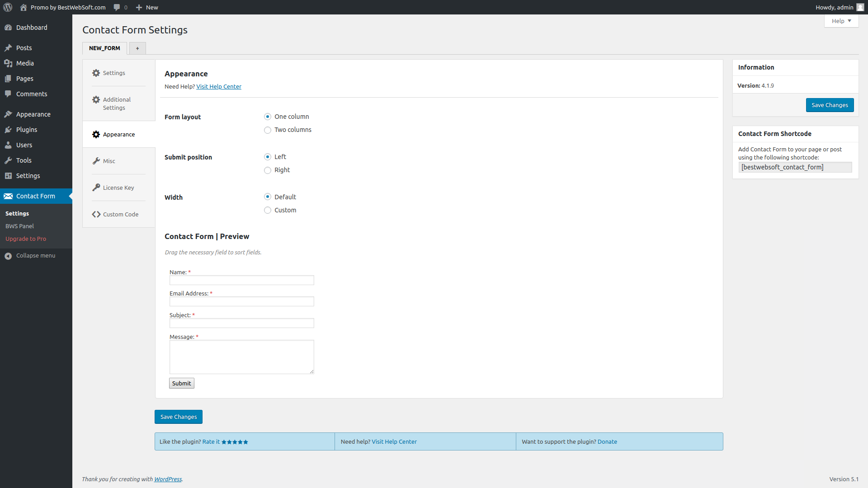Screen dimensions: 868x488
Task: Click the Custom Code icon
Action: [x=95, y=214]
